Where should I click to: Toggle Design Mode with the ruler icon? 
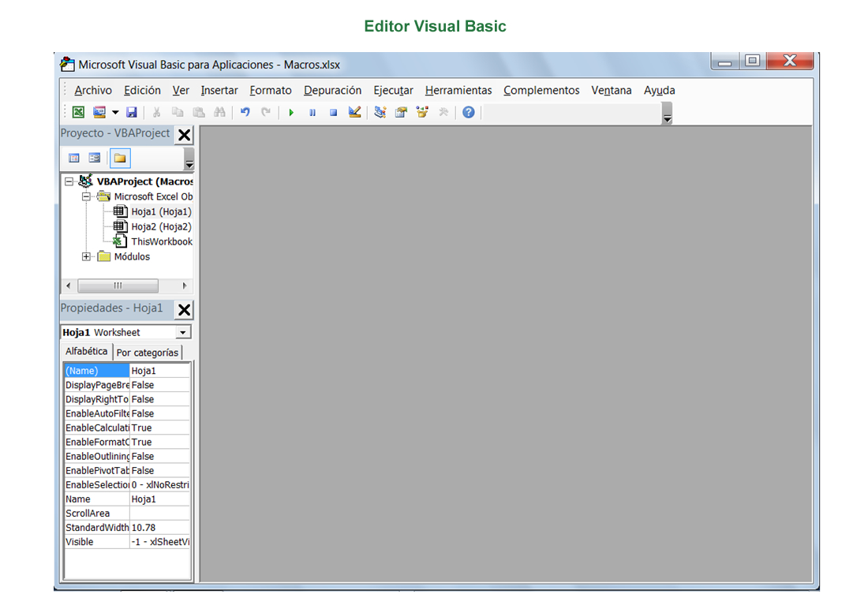pos(355,112)
